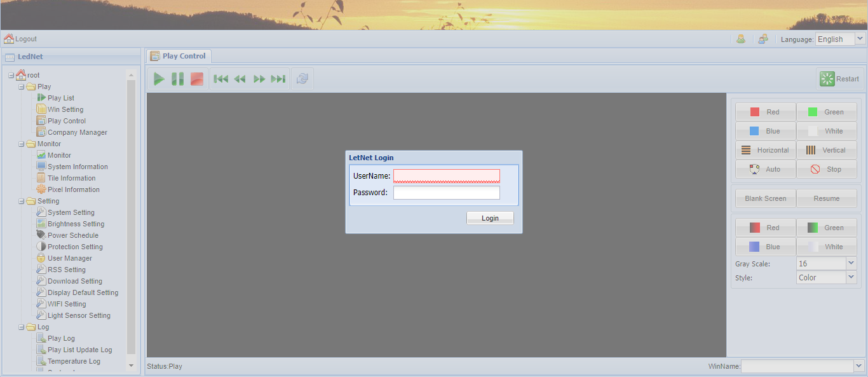Open the Language dropdown
Screen dimensions: 868x377
click(860, 39)
